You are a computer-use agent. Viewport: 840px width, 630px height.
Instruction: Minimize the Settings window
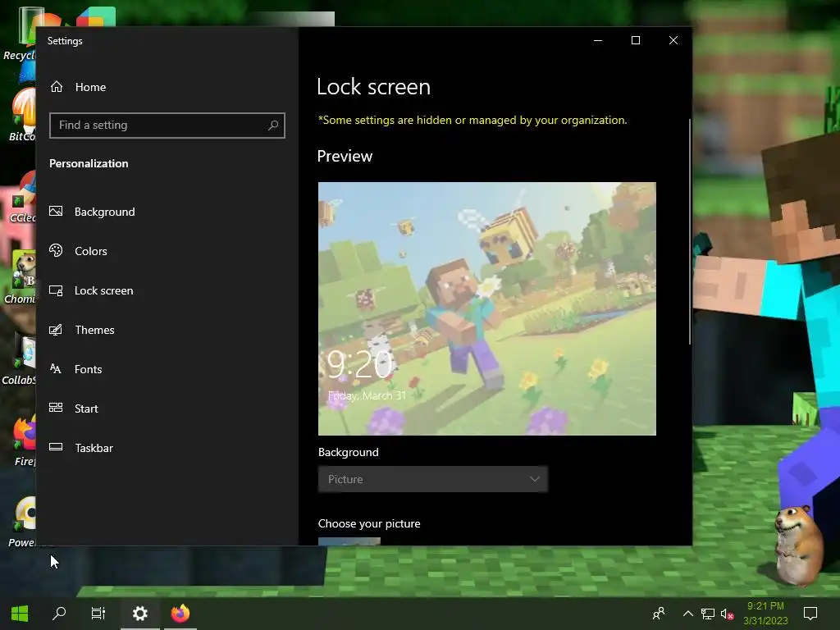598,40
